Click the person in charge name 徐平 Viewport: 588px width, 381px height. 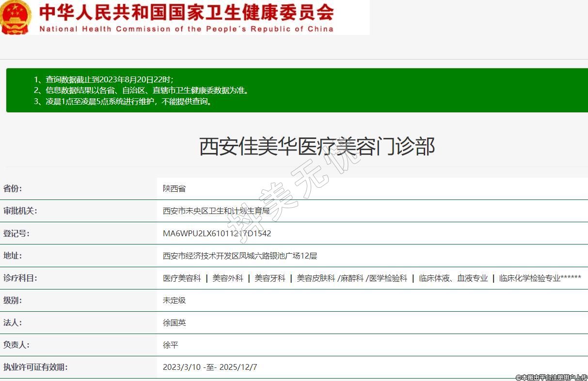(170, 345)
